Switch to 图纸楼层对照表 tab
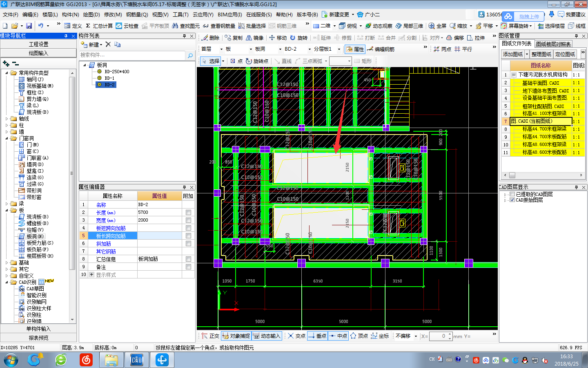588x368 pixels. 553,44
